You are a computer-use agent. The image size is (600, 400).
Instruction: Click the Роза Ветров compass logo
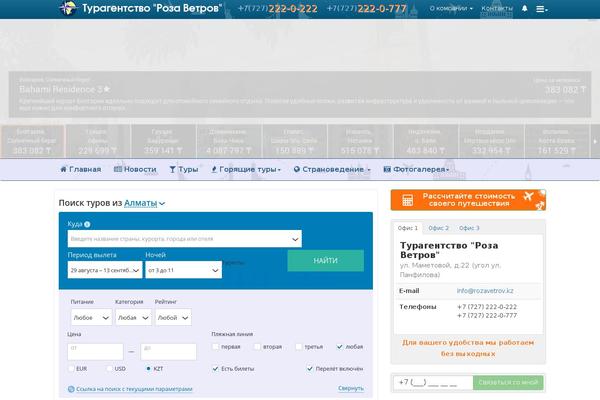point(68,8)
